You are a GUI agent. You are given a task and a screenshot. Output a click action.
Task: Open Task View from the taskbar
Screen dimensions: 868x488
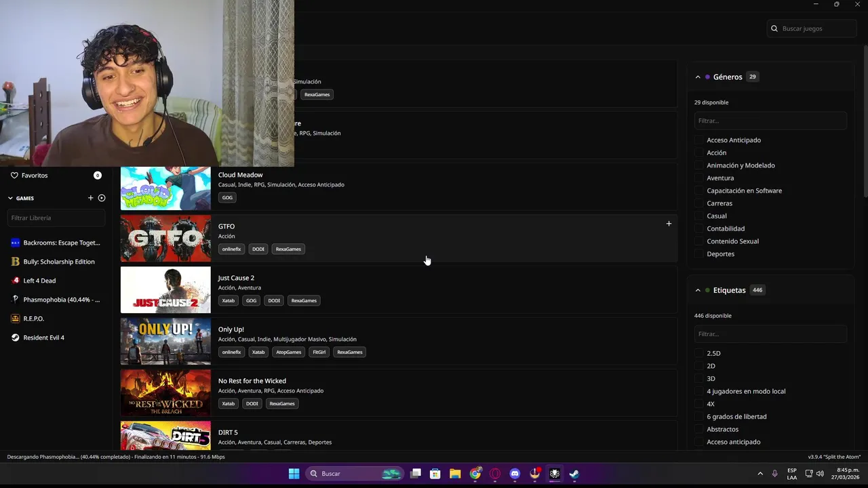click(416, 474)
